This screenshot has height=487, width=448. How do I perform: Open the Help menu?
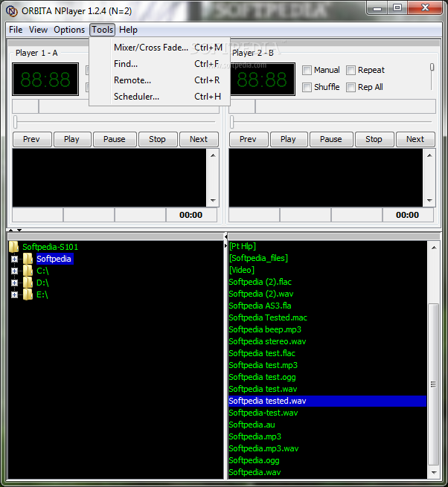click(x=128, y=30)
